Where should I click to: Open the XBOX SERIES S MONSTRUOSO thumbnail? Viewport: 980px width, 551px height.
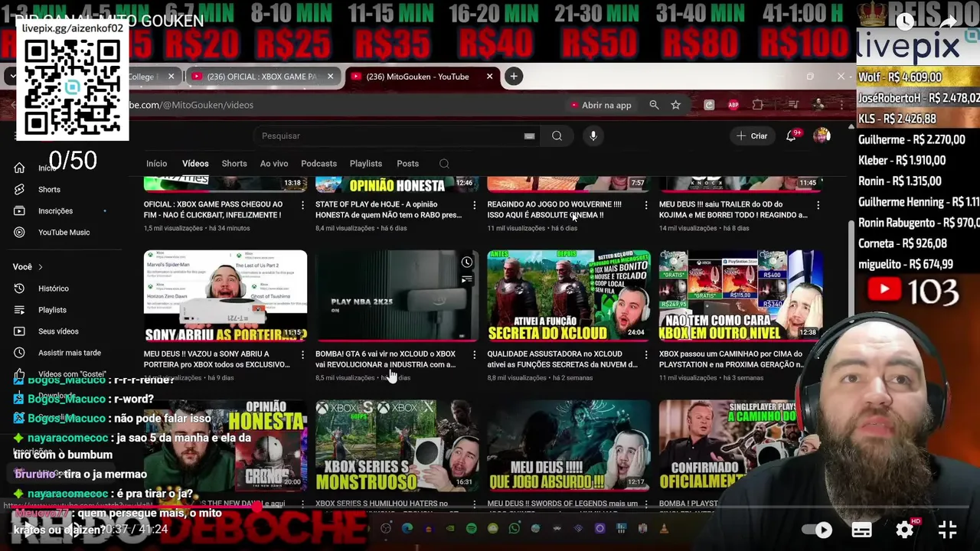pyautogui.click(x=397, y=445)
